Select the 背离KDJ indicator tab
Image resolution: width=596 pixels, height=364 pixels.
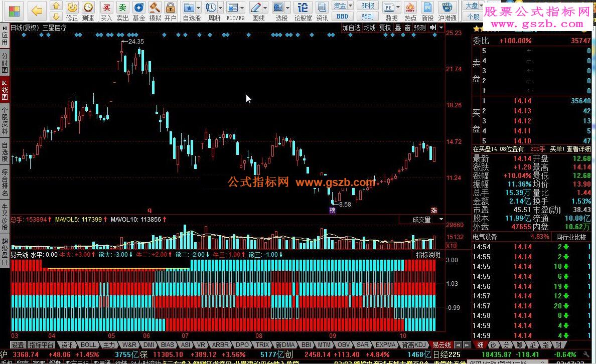[x=413, y=345]
